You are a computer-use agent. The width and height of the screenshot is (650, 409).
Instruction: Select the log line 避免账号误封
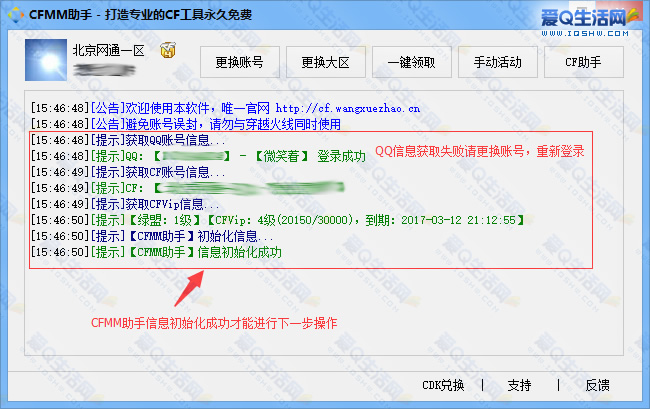[x=186, y=124]
